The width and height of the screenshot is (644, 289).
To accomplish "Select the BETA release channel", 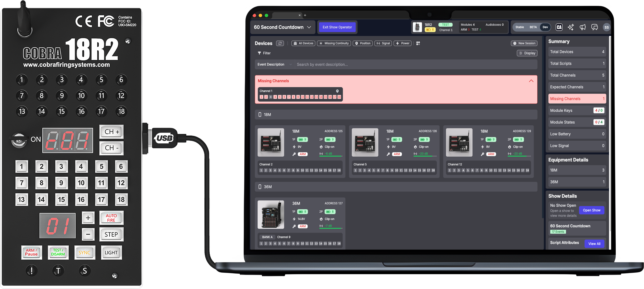I will [x=533, y=27].
